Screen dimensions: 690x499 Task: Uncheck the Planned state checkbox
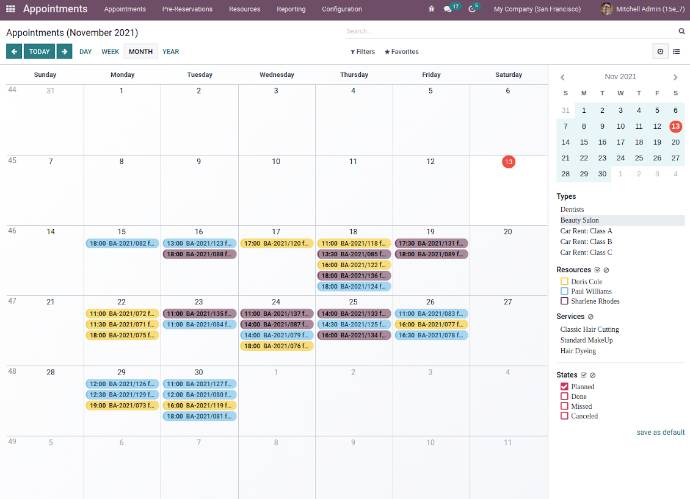pyautogui.click(x=565, y=385)
